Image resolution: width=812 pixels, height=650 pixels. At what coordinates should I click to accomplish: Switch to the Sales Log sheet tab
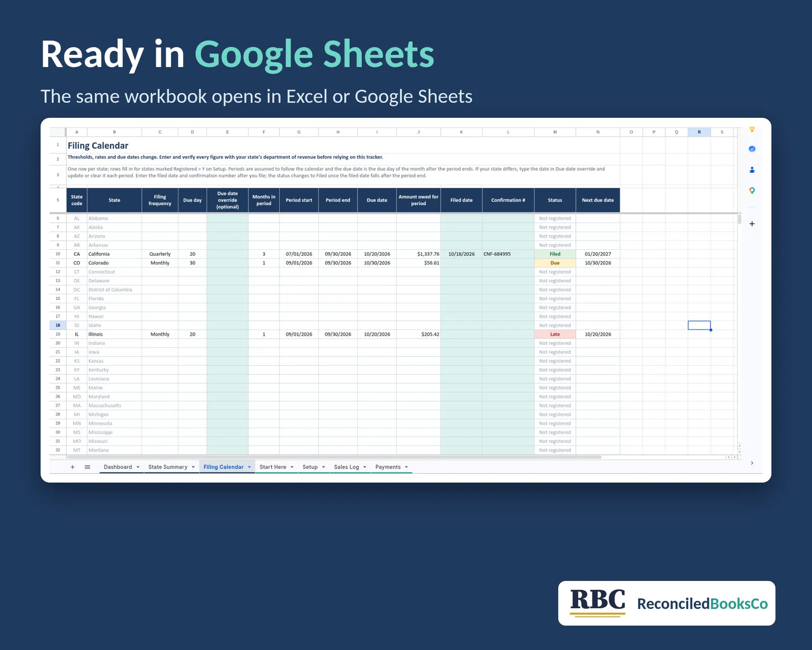pyautogui.click(x=346, y=467)
